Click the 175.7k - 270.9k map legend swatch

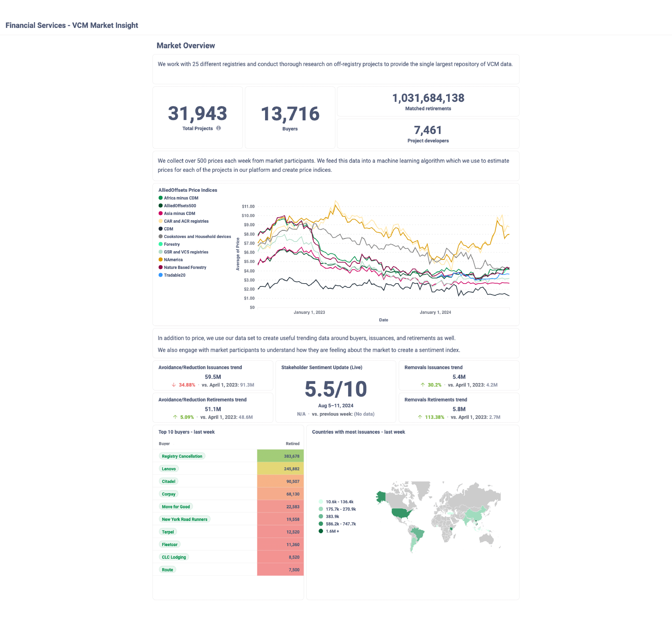point(321,509)
